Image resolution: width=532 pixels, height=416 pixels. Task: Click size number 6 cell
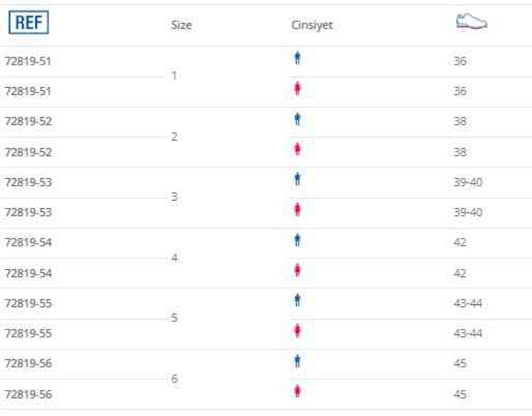[x=175, y=379]
